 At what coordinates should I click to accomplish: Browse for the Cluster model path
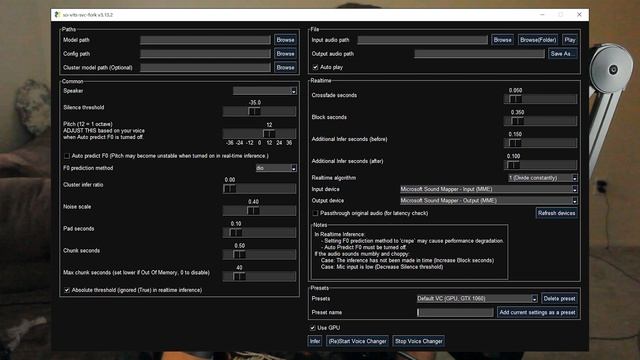coord(285,67)
